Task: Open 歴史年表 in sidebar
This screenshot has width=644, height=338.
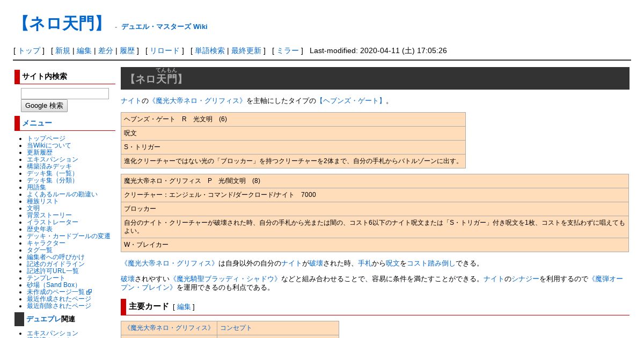Action: click(40, 229)
